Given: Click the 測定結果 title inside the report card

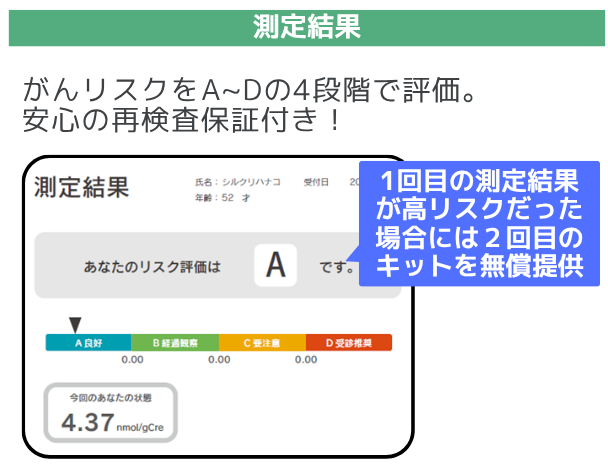Looking at the screenshot, I should click(81, 187).
